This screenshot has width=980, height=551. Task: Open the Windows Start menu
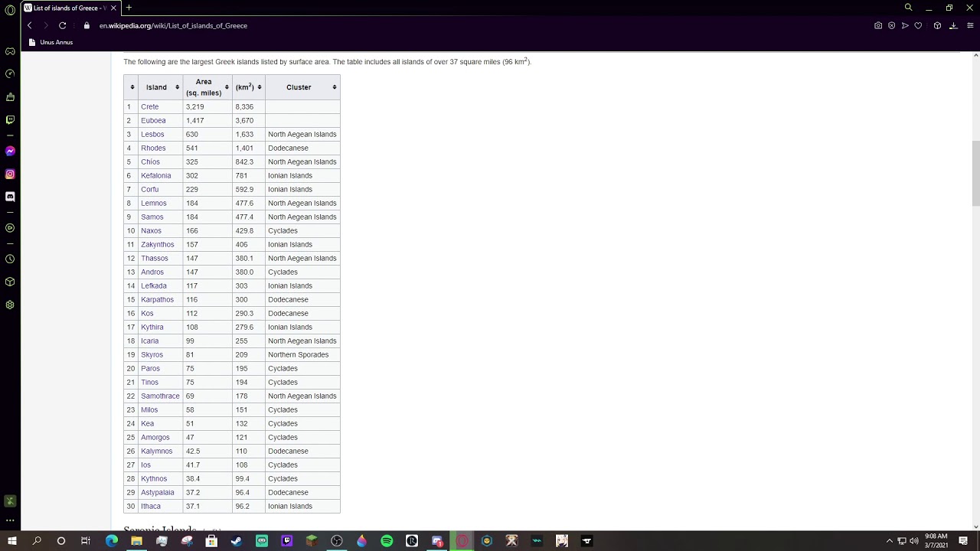coord(12,541)
